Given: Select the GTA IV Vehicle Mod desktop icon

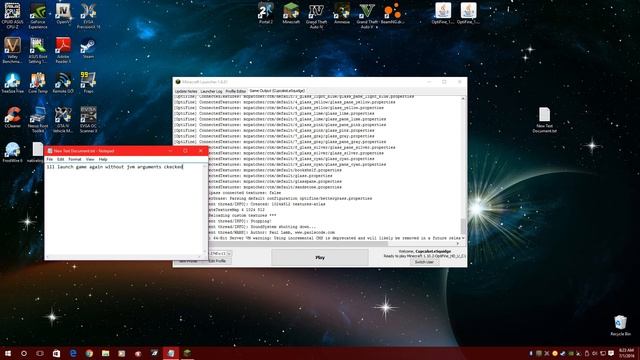Looking at the screenshot, I should 63,120.
